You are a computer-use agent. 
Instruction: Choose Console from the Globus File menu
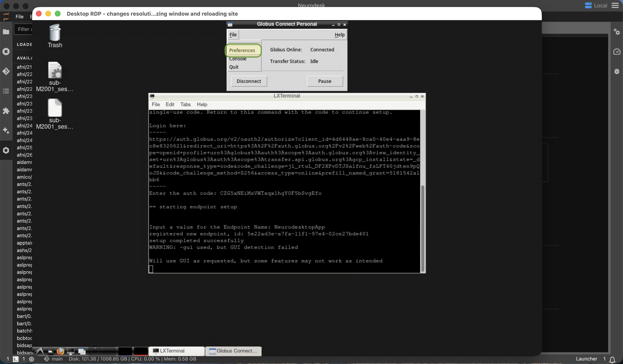coord(238,59)
